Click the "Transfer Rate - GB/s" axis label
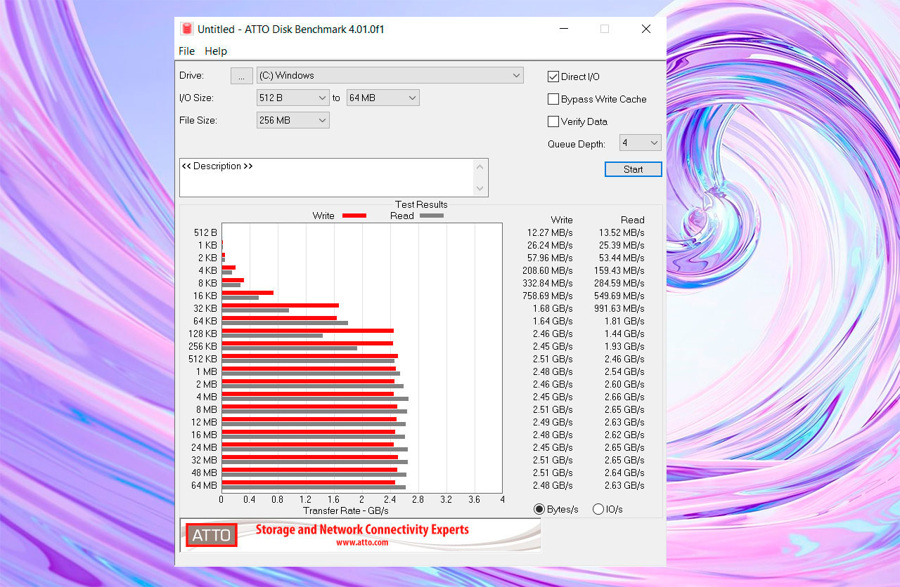900x587 pixels. [346, 511]
